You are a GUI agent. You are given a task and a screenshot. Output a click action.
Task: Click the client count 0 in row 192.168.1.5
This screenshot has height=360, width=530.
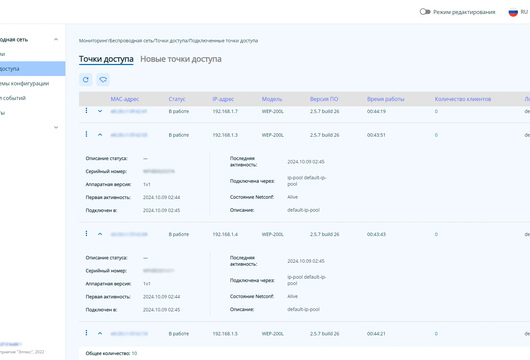coord(436,334)
